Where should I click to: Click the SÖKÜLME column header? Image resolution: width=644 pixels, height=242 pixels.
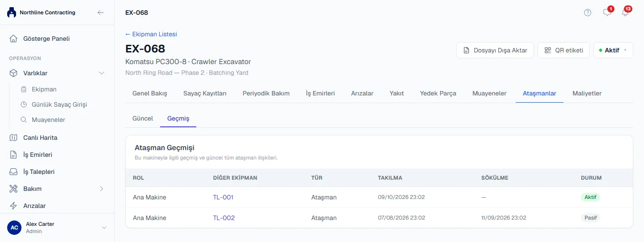495,178
